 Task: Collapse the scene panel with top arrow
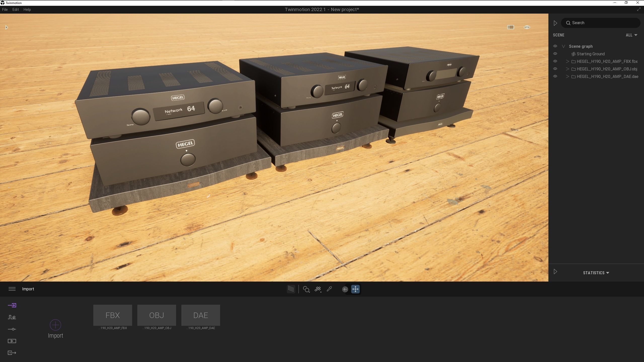point(555,23)
